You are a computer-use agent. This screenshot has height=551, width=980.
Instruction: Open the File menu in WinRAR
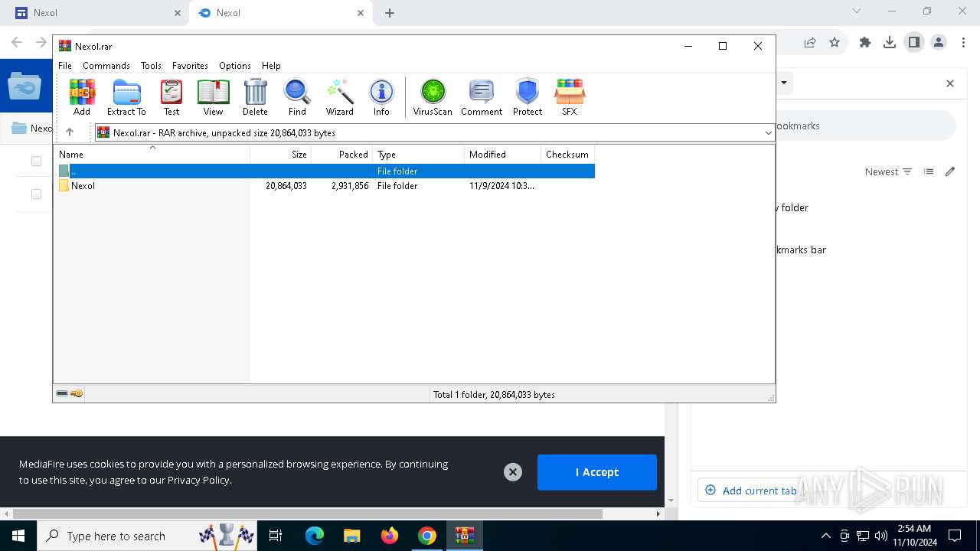point(65,66)
